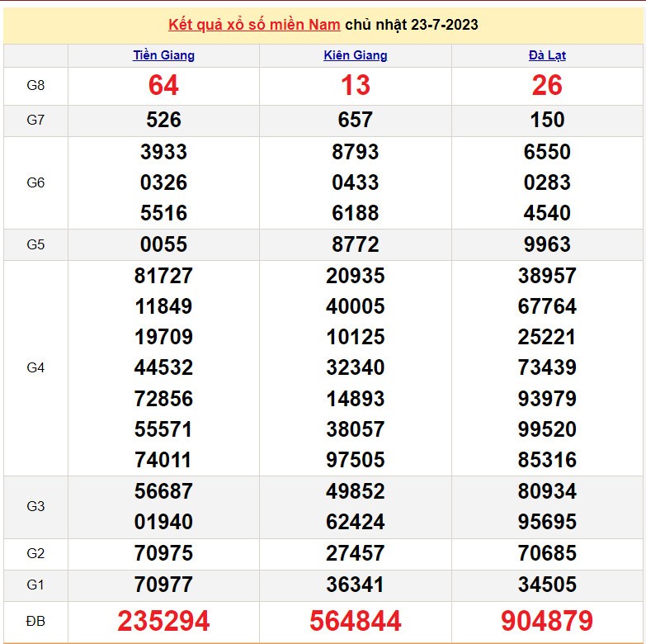Select G4 number 32340

[355, 367]
